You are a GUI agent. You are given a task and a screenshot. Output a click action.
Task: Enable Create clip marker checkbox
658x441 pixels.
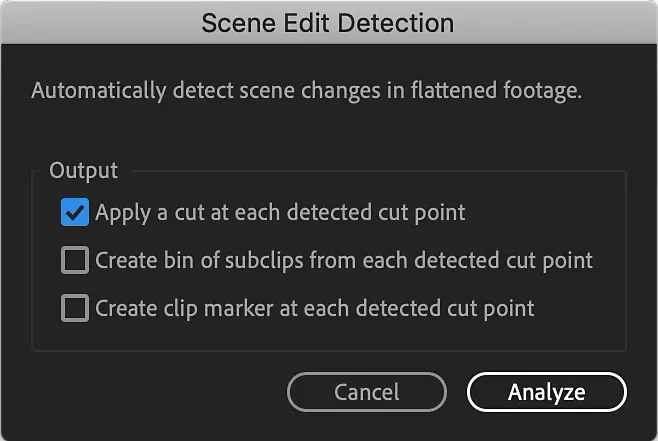coord(75,309)
